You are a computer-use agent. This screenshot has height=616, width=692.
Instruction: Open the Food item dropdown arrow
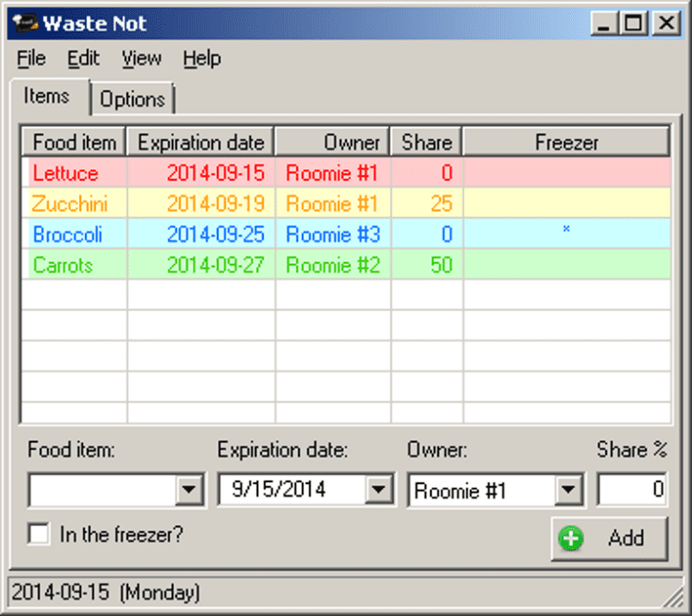(189, 489)
